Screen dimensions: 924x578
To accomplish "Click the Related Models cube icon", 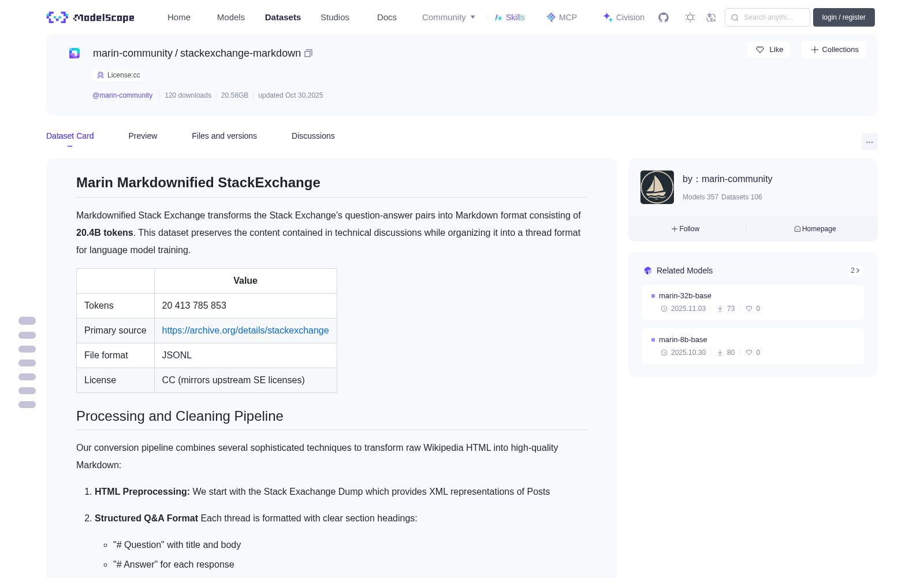I will click(648, 271).
